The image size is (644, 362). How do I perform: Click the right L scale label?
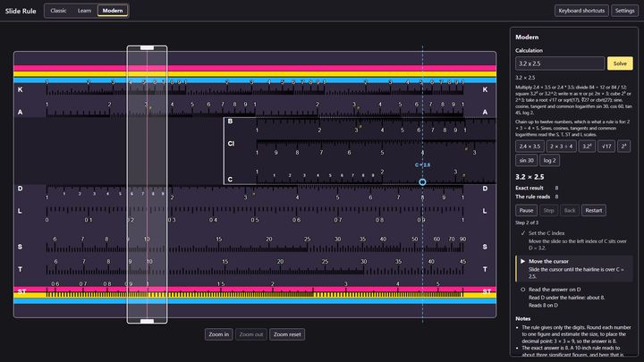[485, 211]
